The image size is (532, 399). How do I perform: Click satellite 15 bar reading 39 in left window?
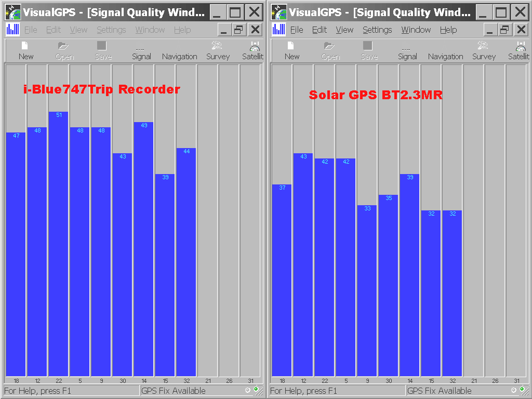point(165,275)
